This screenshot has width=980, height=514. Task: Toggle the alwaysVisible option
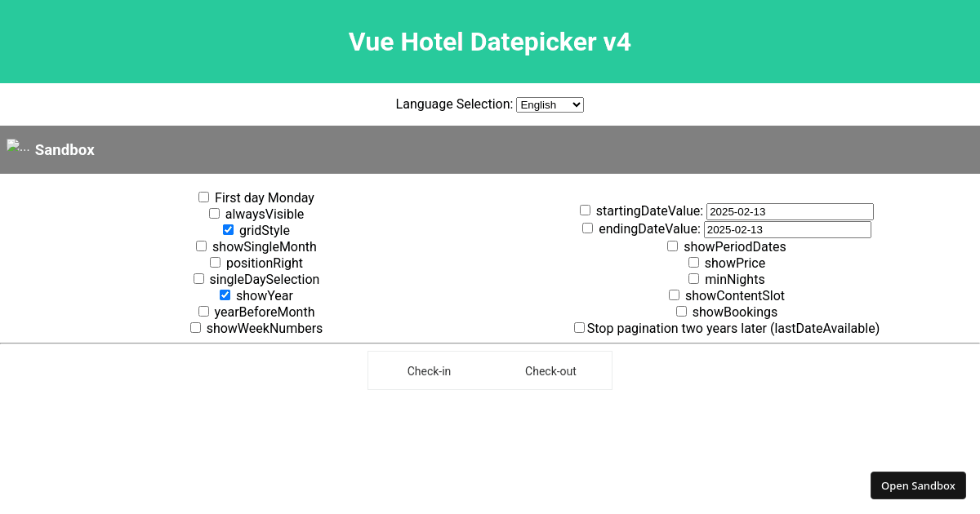[214, 213]
